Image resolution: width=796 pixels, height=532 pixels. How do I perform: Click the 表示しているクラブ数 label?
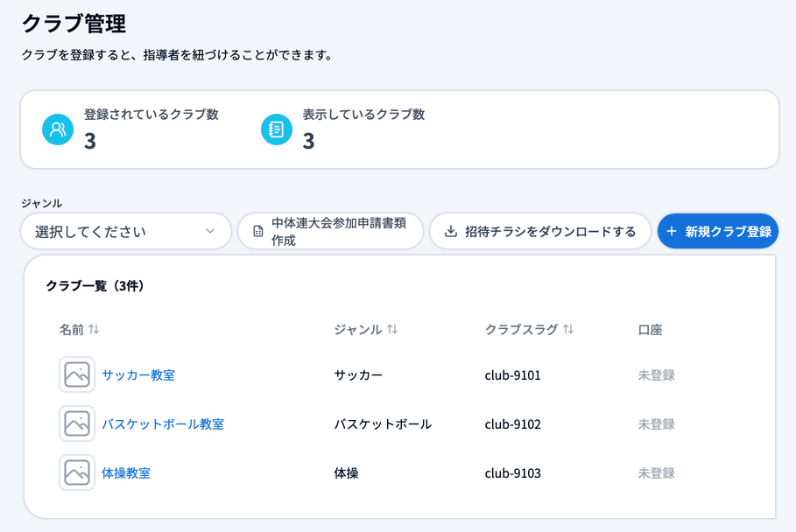pos(363,114)
